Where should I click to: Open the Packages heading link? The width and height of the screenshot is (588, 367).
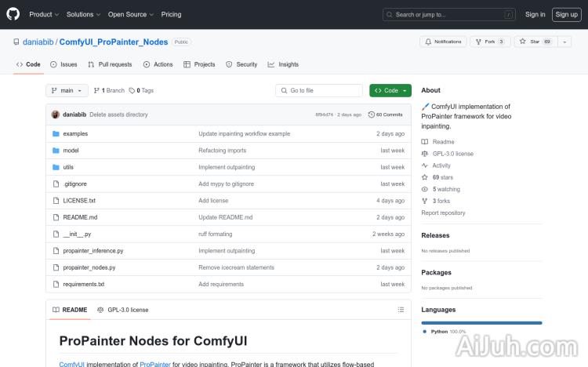(x=436, y=272)
